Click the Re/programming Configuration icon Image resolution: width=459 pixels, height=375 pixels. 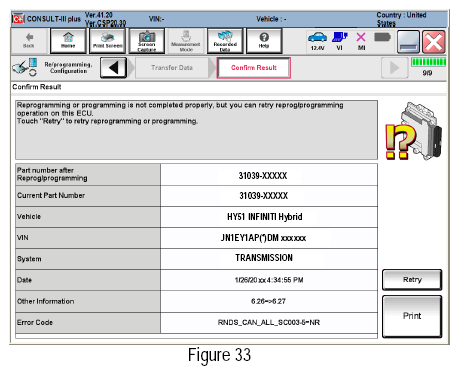click(24, 67)
